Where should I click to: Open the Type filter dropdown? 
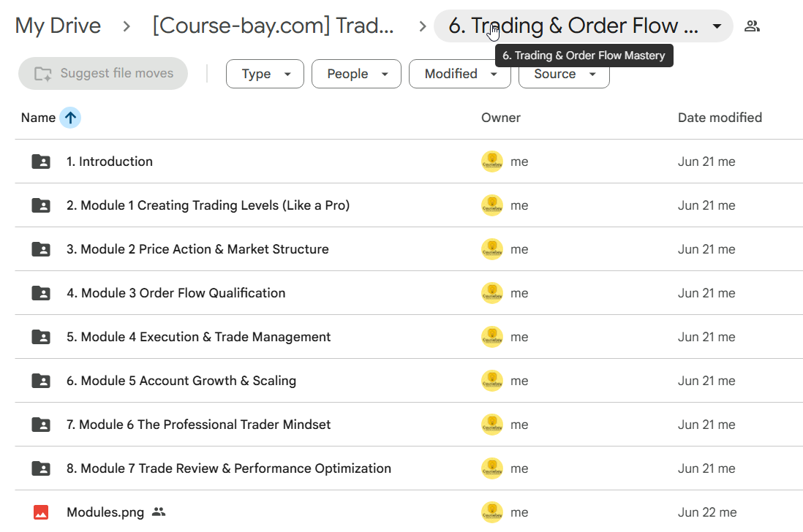point(265,74)
